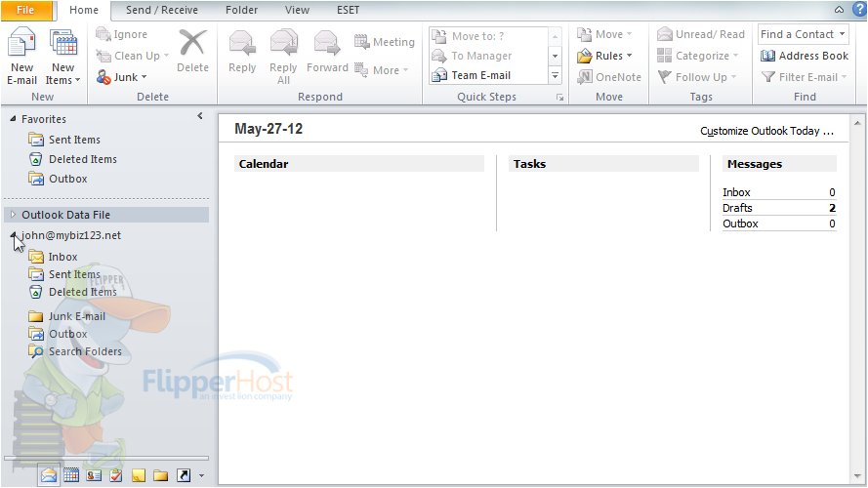Open the Address Book
The width and height of the screenshot is (868, 488).
(x=805, y=56)
